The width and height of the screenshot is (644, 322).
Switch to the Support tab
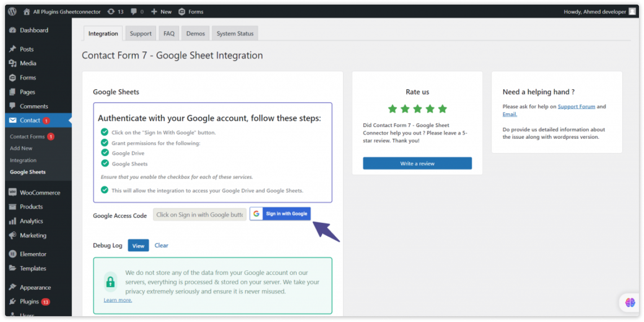(x=141, y=33)
